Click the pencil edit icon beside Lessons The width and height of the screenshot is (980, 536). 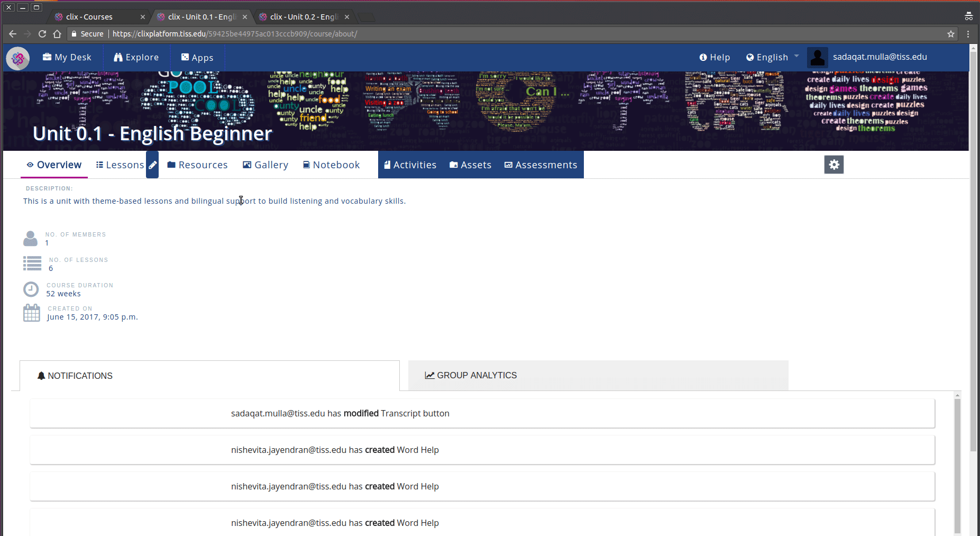coord(152,165)
